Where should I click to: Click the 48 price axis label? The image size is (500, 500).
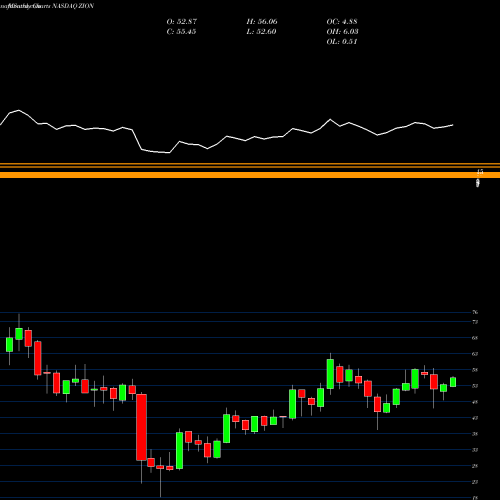475,402
